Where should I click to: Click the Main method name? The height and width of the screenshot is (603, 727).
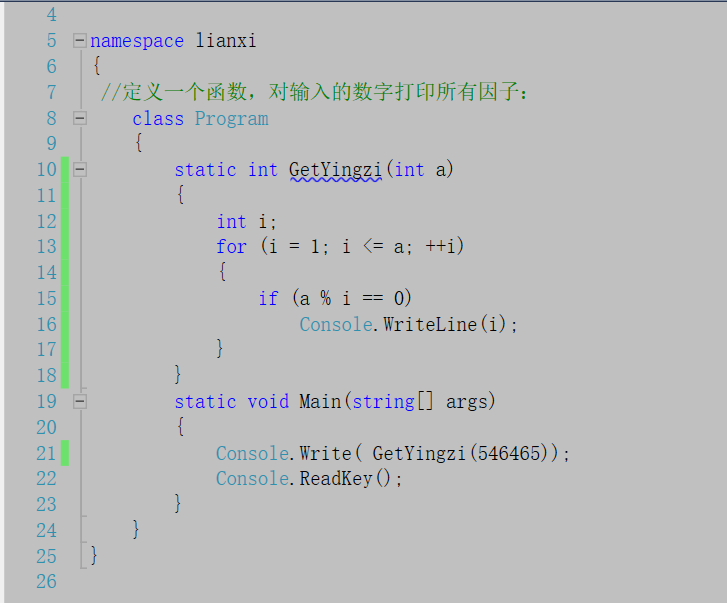pos(320,401)
